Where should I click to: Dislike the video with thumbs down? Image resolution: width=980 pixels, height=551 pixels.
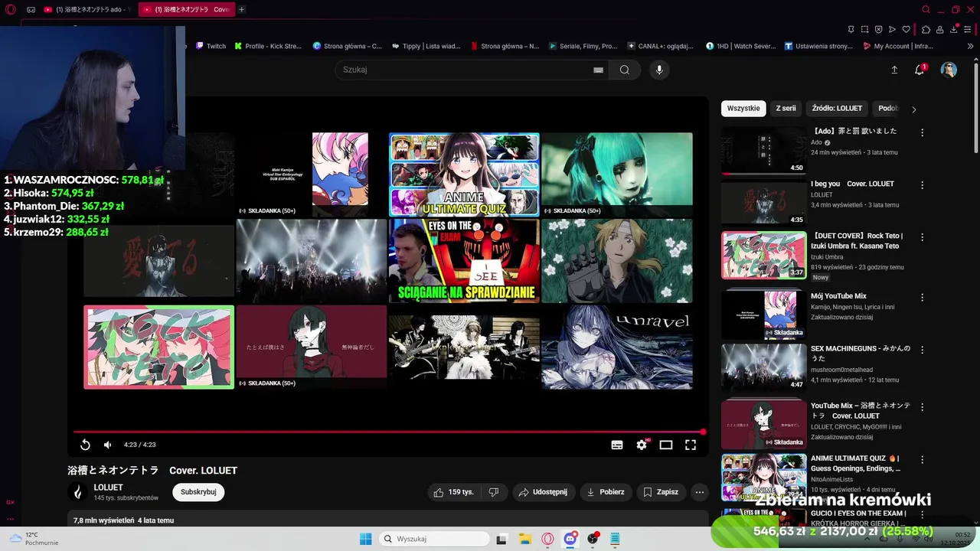[x=494, y=492]
